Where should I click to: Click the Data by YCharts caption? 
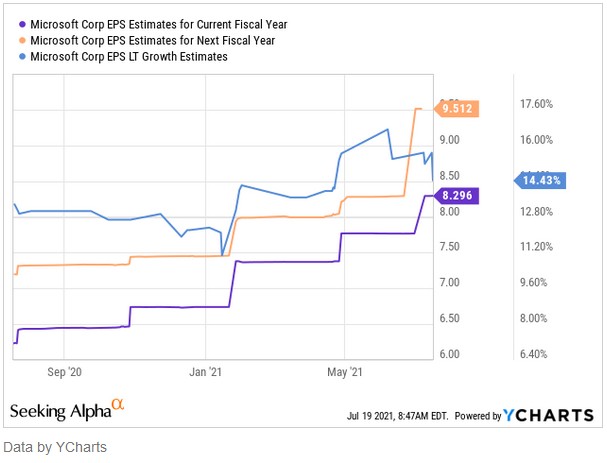pyautogui.click(x=55, y=447)
